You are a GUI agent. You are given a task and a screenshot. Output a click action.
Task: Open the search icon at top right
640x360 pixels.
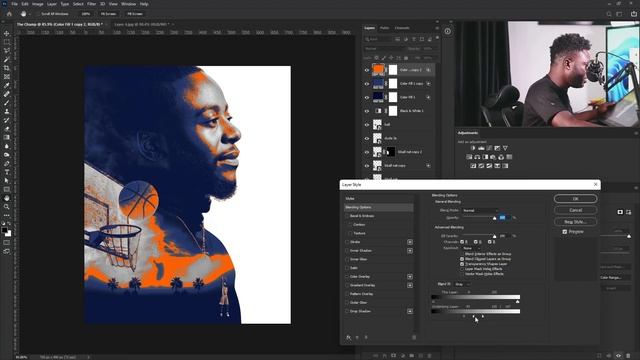(x=609, y=14)
